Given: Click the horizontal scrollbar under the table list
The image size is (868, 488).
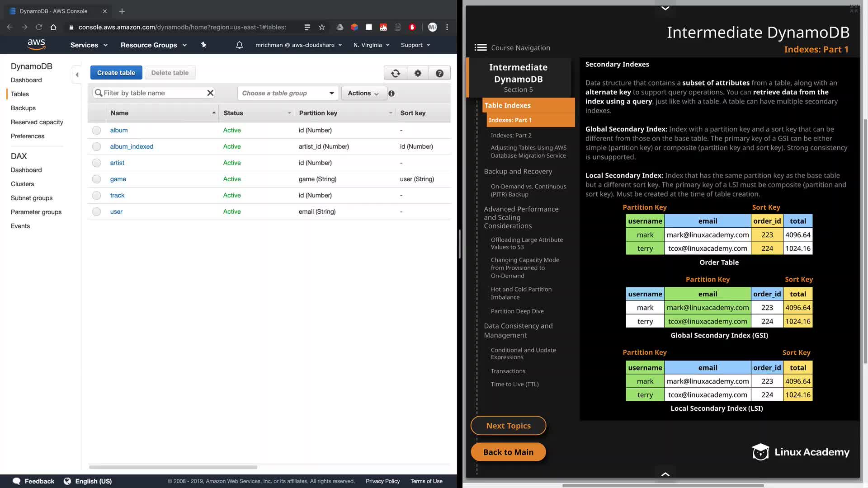Looking at the screenshot, I should (x=173, y=467).
